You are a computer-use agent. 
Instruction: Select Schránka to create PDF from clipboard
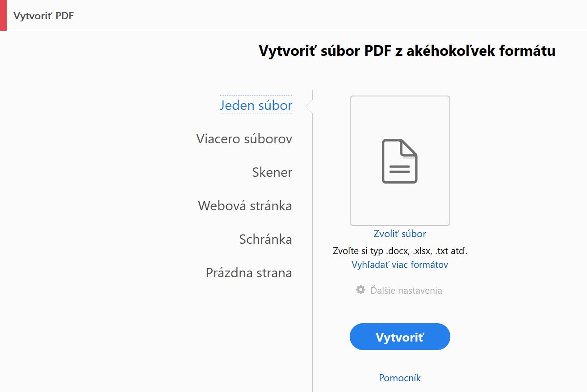(x=265, y=239)
